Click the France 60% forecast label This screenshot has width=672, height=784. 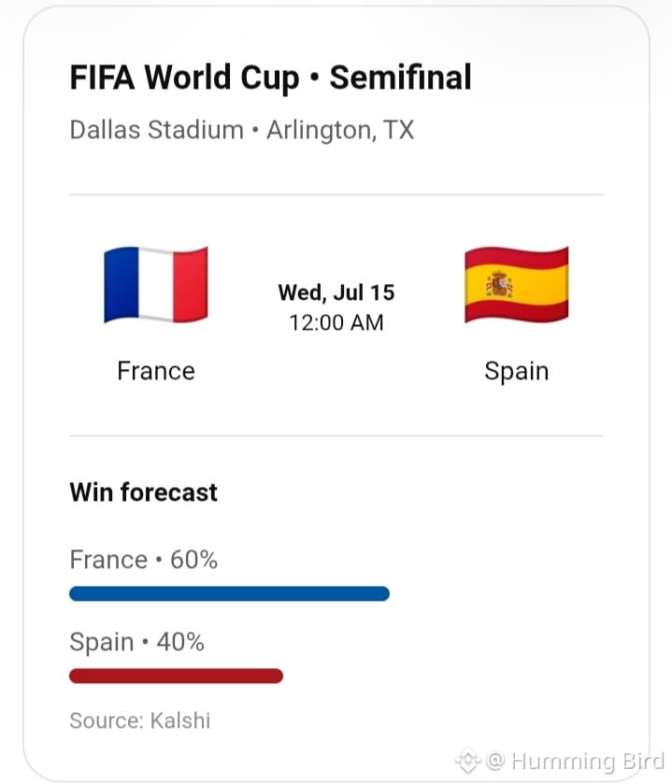144,560
